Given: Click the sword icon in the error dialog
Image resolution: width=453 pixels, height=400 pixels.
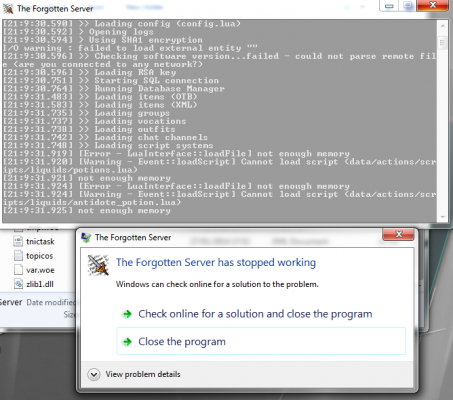Looking at the screenshot, I should [x=98, y=265].
